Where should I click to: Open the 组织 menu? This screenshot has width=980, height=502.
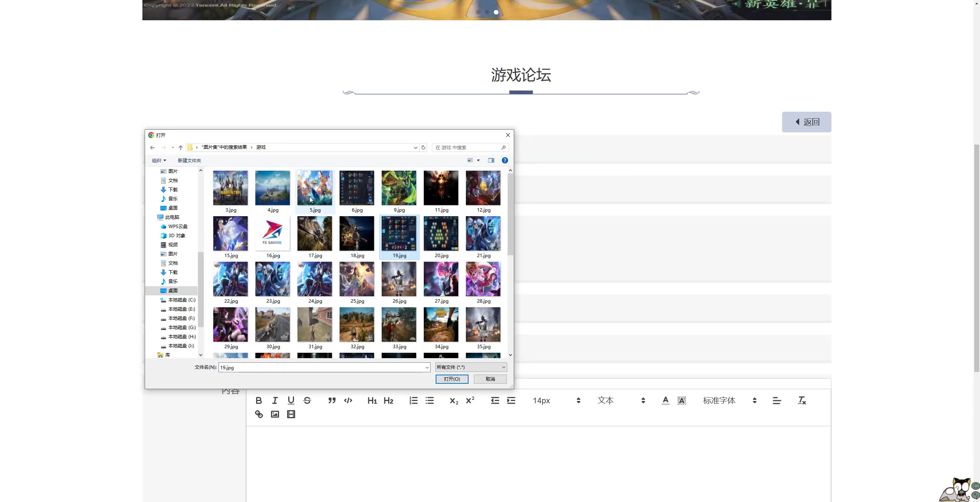coord(159,160)
